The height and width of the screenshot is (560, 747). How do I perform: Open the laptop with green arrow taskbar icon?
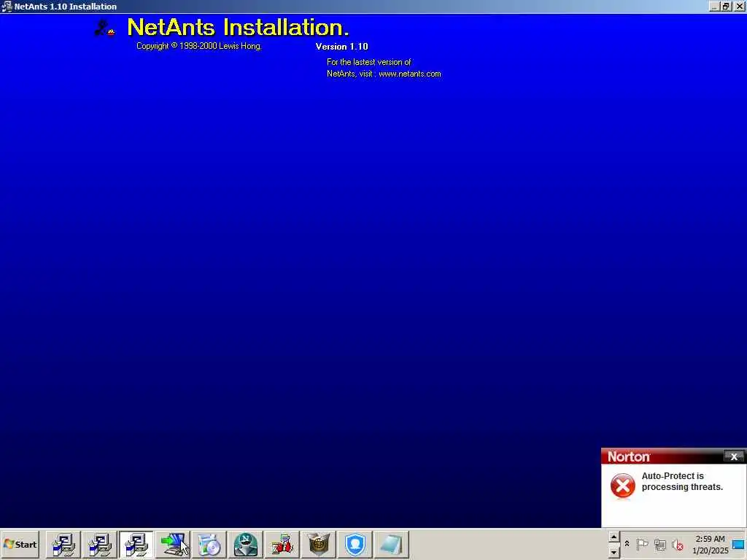(173, 545)
